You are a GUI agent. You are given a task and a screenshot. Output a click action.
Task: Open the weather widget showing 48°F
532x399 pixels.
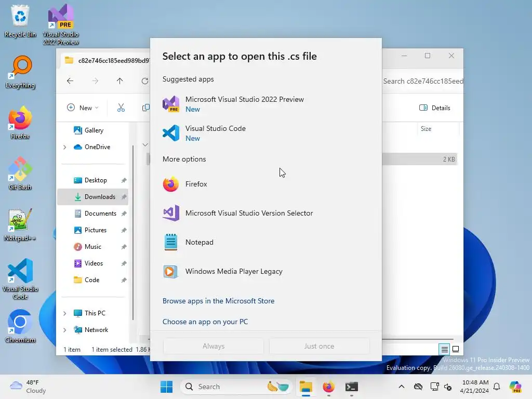pyautogui.click(x=28, y=387)
